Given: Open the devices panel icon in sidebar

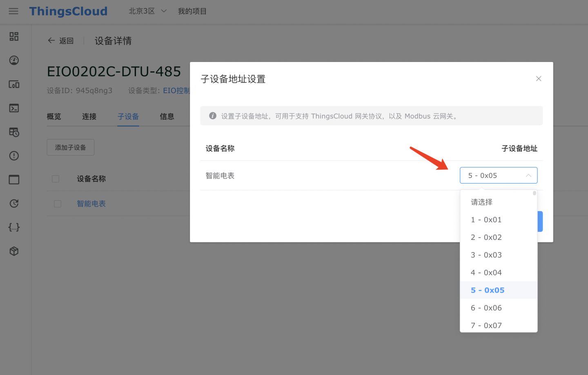Looking at the screenshot, I should [x=13, y=84].
